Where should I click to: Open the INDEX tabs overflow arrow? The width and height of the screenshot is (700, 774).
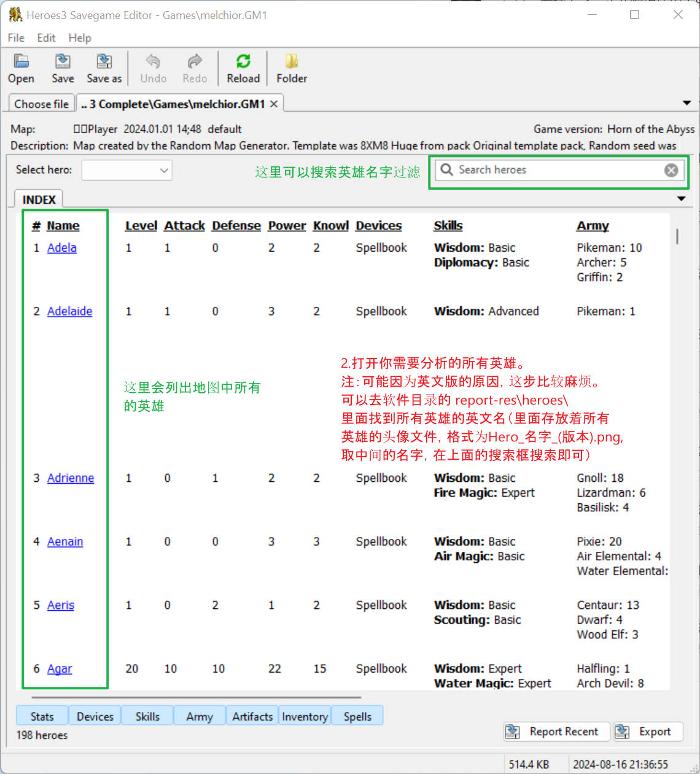681,198
